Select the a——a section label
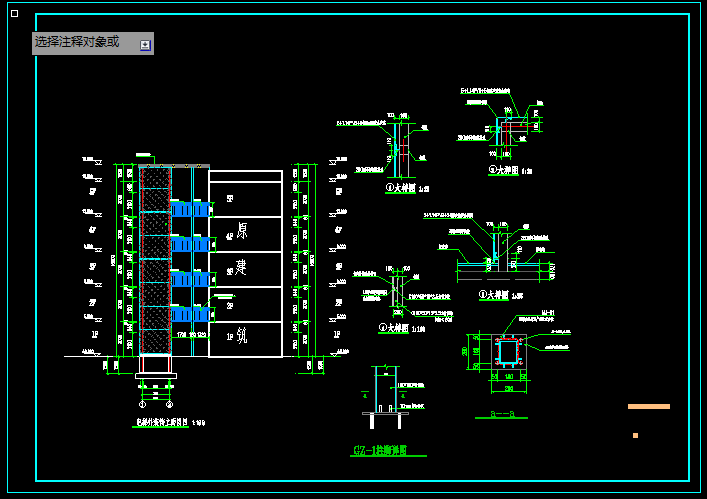 (x=502, y=414)
